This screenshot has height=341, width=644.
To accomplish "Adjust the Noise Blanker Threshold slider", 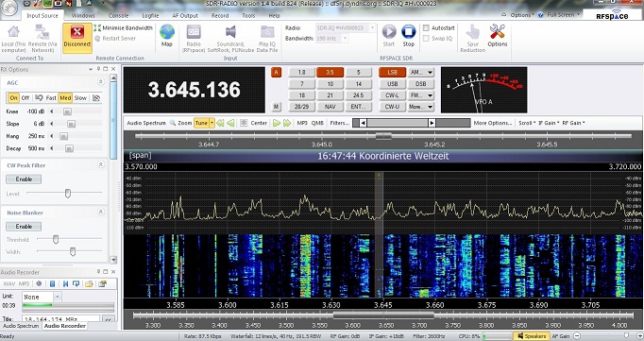I will pyautogui.click(x=56, y=239).
